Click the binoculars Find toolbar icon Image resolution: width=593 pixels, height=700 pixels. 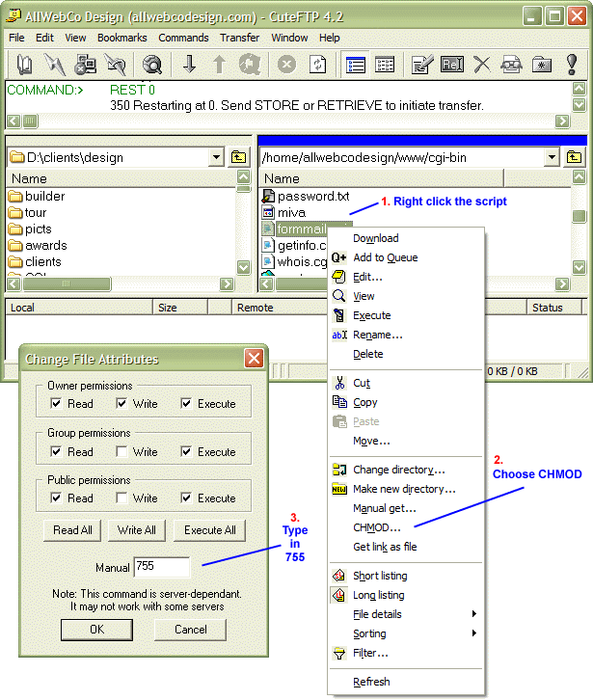coord(511,65)
